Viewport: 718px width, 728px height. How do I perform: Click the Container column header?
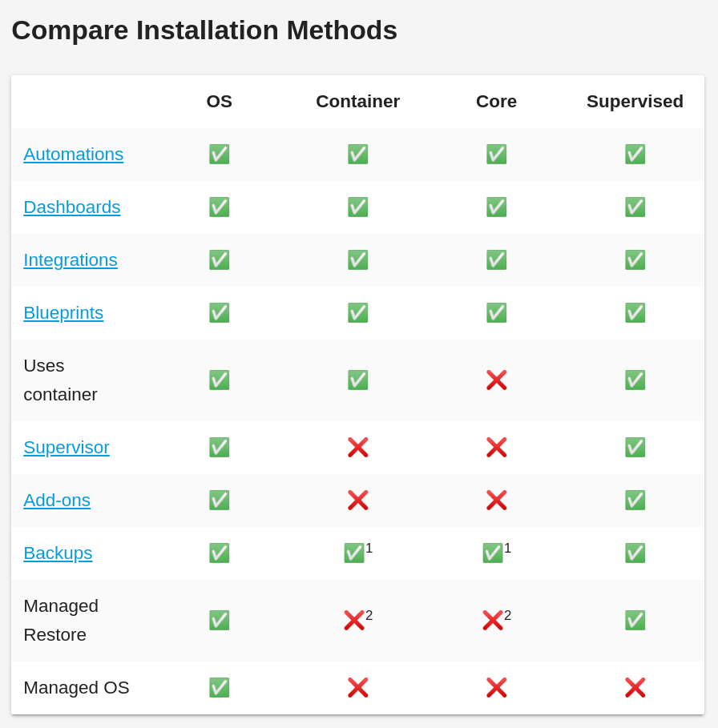point(357,101)
